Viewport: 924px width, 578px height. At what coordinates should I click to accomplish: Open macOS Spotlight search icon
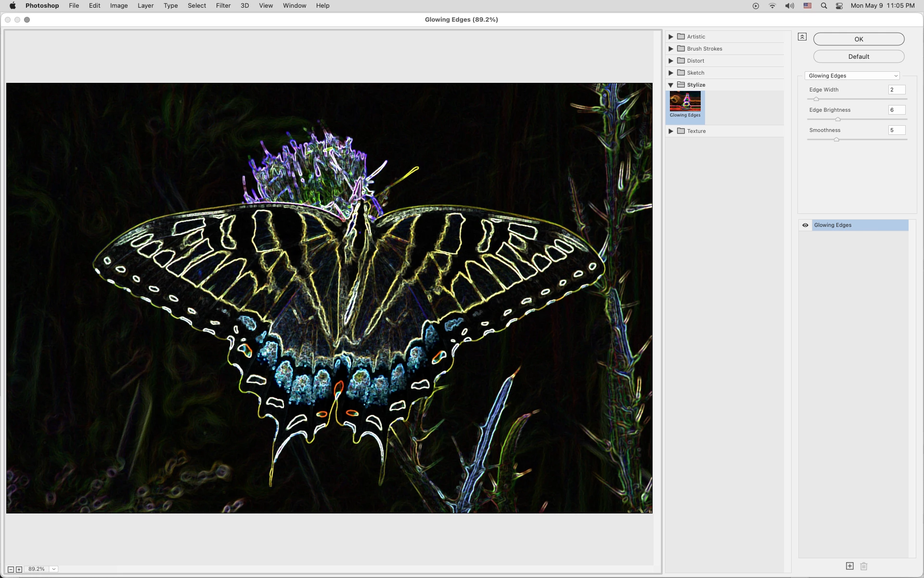click(824, 6)
